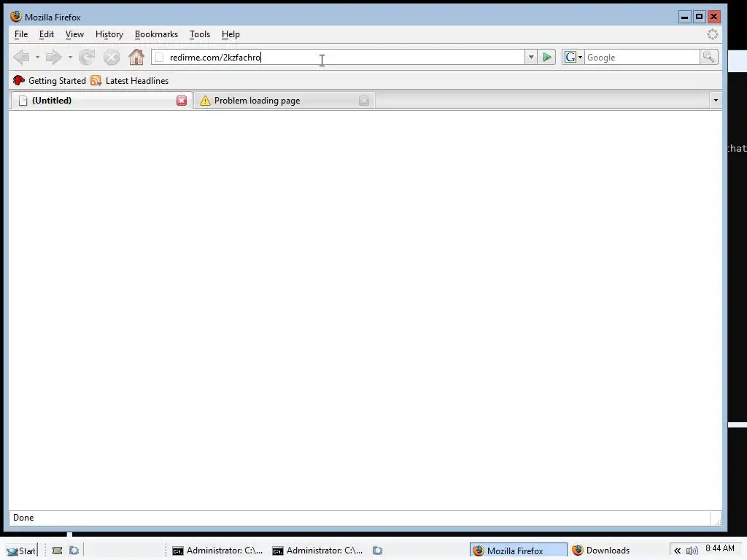
Task: Close the Problem loading page tab
Action: (x=364, y=101)
